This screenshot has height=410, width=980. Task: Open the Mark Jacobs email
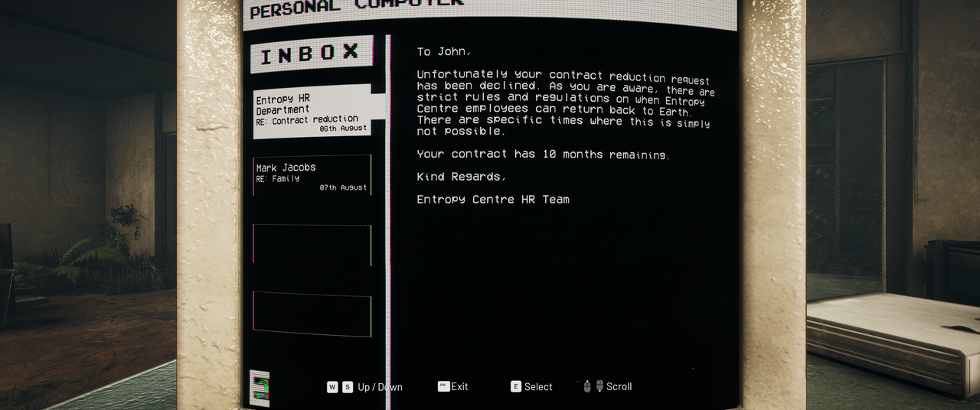[x=312, y=176]
